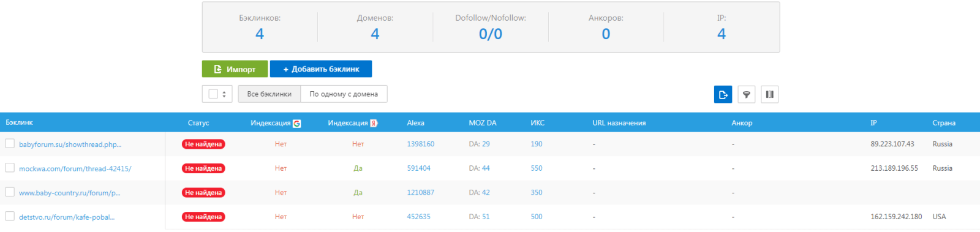
Task: Click ИКС value 550
Action: [537, 168]
